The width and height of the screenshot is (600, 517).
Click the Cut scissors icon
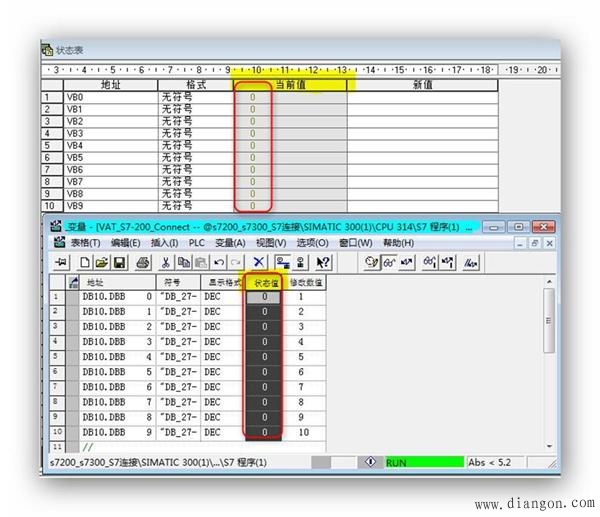(167, 262)
